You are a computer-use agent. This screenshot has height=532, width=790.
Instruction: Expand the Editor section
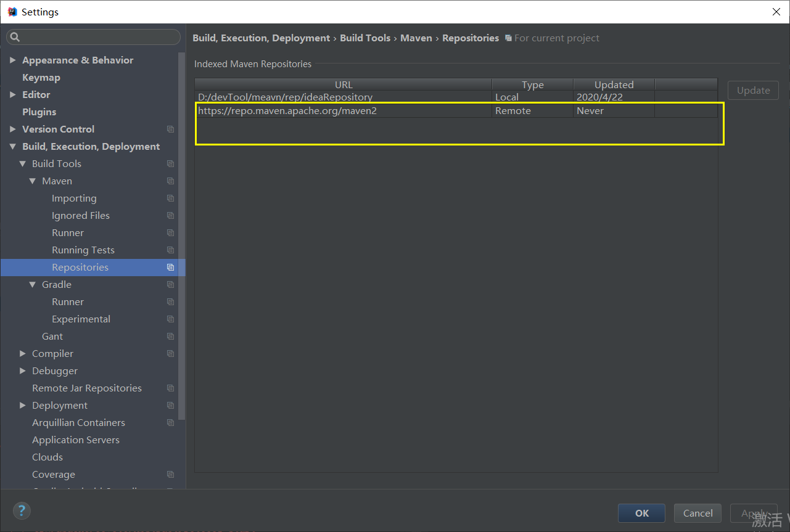[x=13, y=94]
